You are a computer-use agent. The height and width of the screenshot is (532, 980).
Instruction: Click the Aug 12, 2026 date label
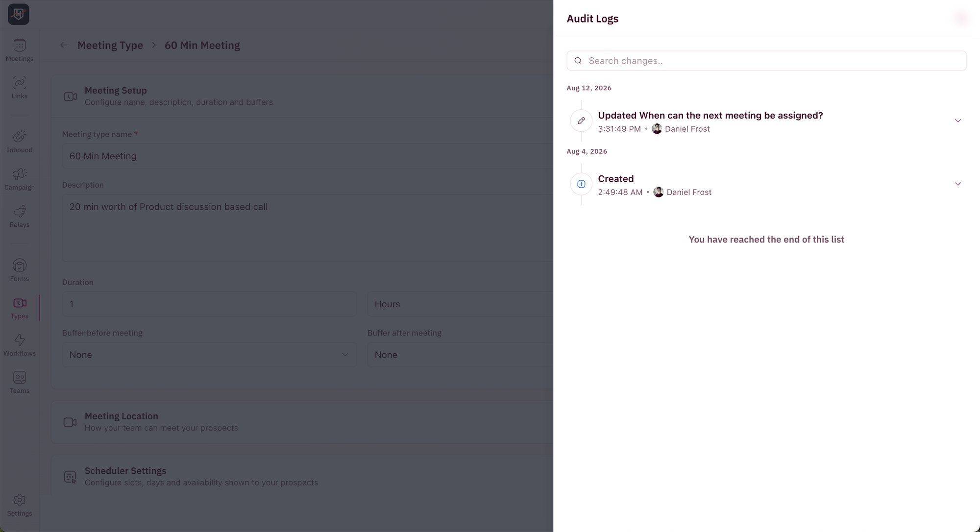coord(589,88)
